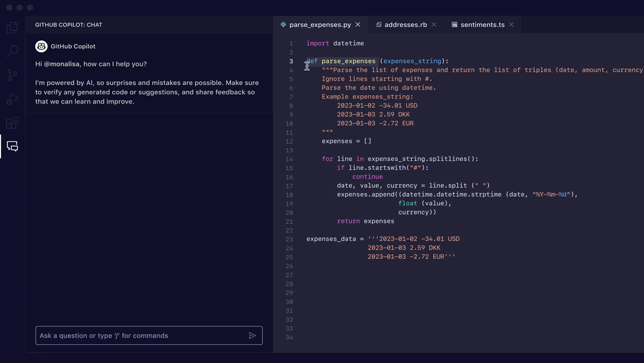Click 'return expenses' on line 21

point(365,221)
